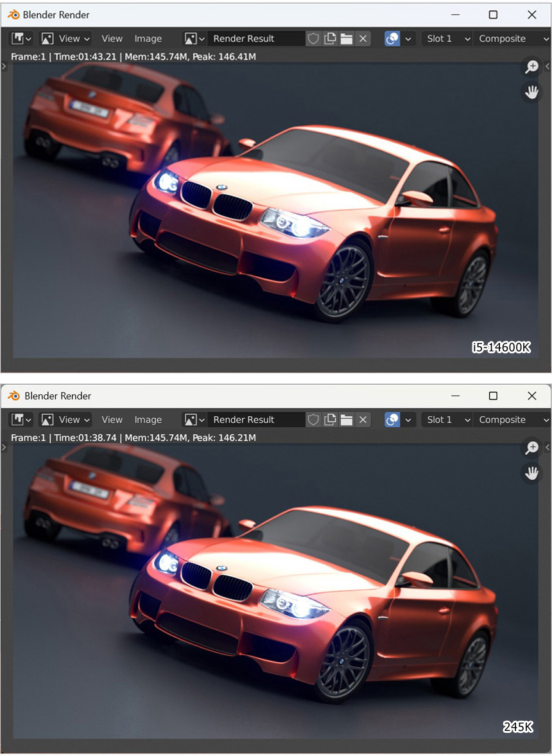552x756 pixels.
Task: Click the new image copy icon in the top window
Action: click(330, 39)
